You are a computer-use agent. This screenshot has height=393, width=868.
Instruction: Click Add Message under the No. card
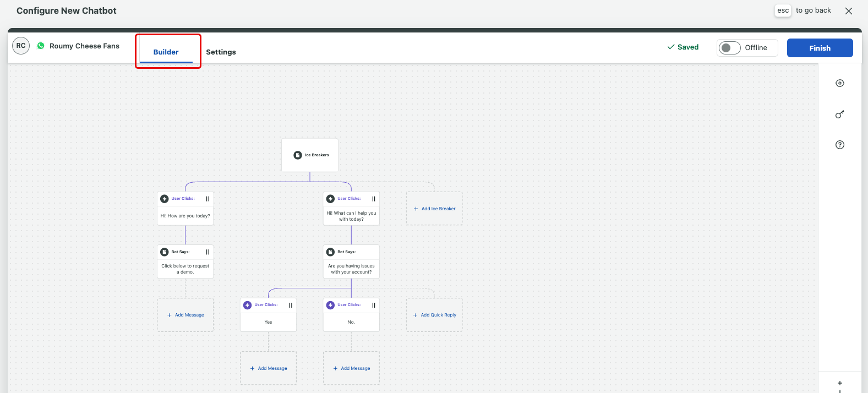pos(351,368)
